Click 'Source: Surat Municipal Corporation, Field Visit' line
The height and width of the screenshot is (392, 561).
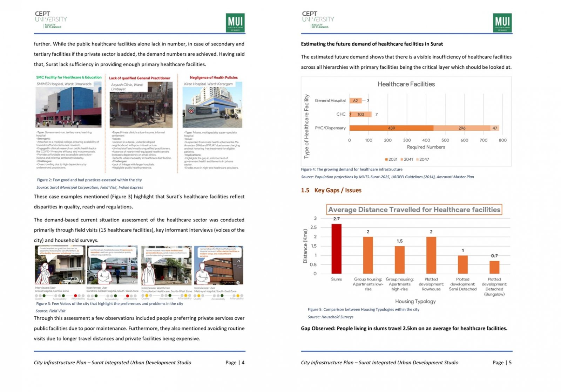89,187
